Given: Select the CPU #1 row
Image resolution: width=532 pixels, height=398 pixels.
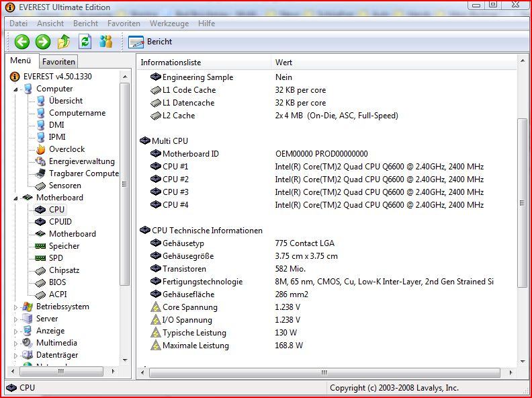Looking at the screenshot, I should click(327, 167).
